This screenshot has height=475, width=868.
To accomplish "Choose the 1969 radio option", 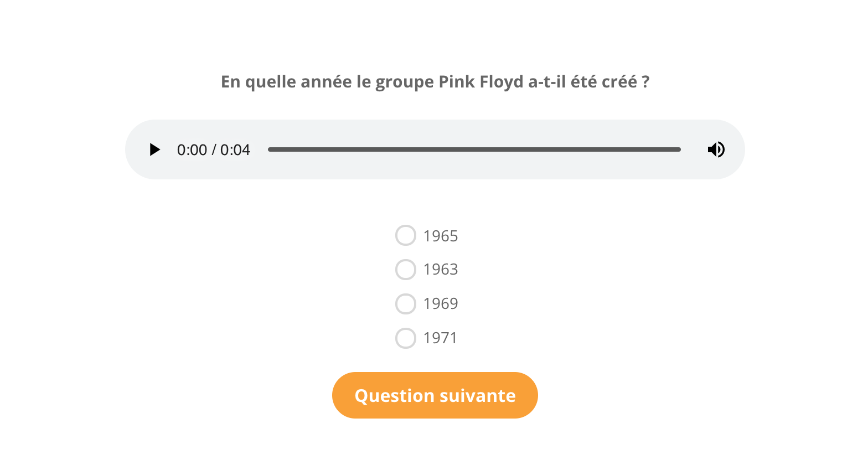I will pyautogui.click(x=406, y=304).
